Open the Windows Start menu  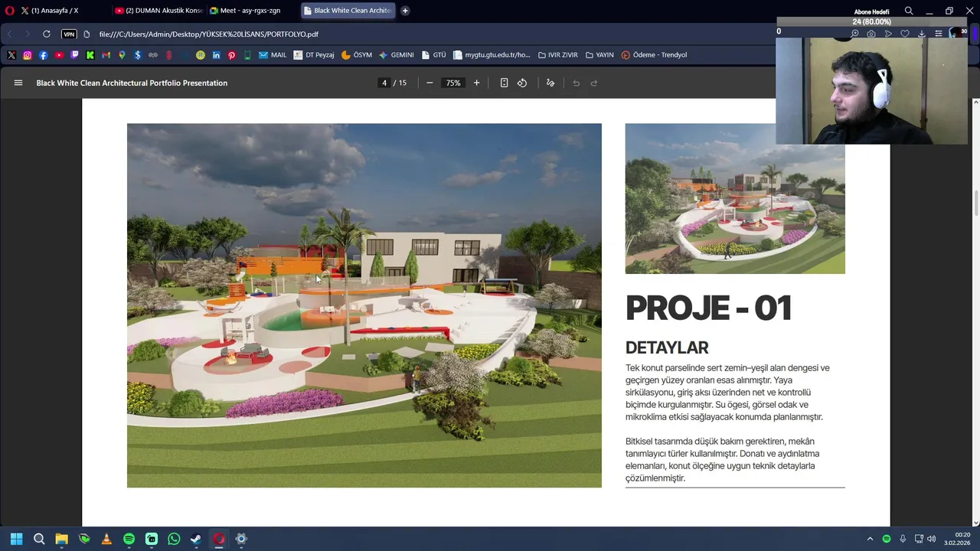point(16,539)
